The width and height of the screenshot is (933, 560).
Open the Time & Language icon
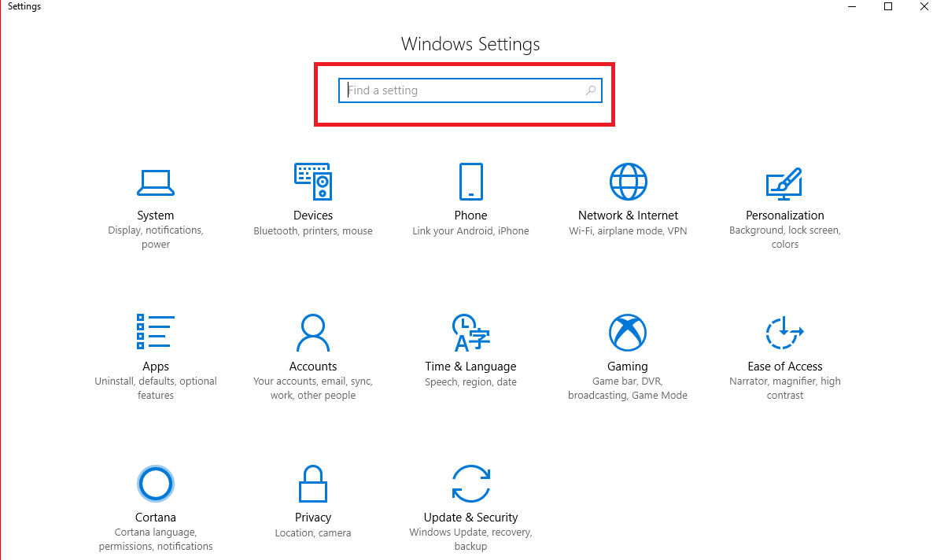[470, 333]
